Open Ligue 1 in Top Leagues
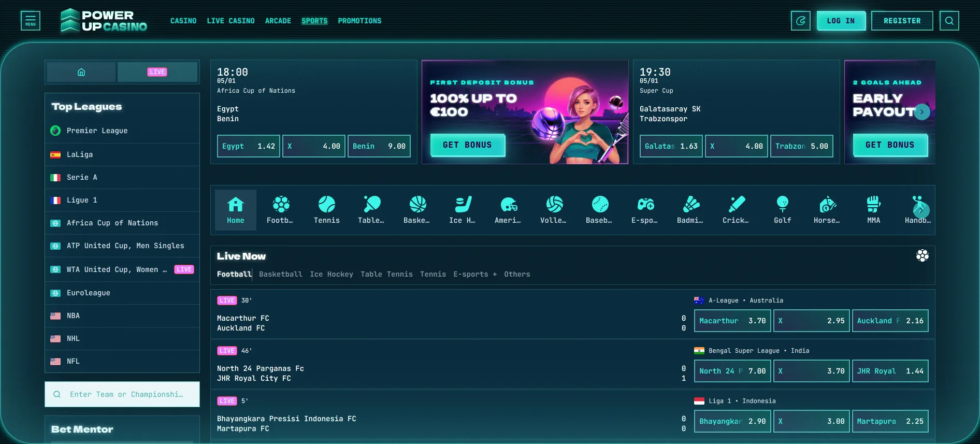 [x=122, y=200]
